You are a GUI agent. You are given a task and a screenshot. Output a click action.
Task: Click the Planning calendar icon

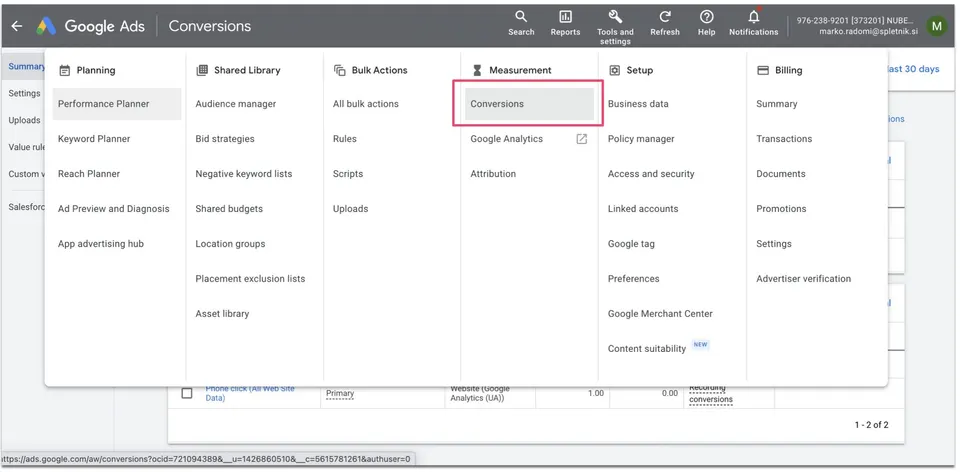64,70
